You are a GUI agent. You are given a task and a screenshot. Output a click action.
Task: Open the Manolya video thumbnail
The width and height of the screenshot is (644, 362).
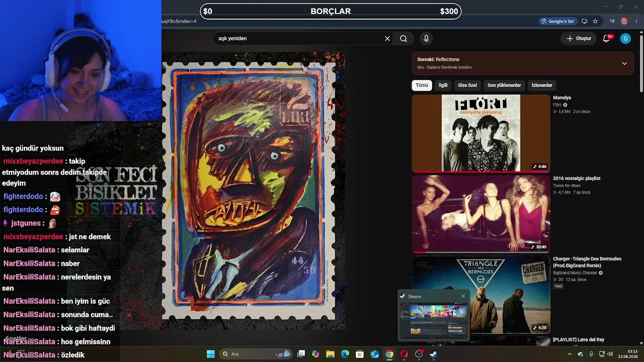pyautogui.click(x=481, y=133)
